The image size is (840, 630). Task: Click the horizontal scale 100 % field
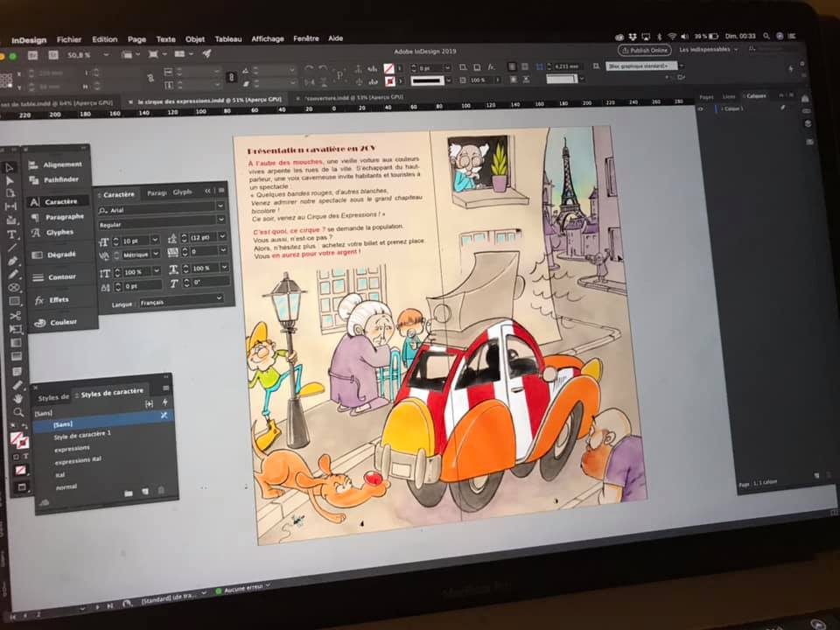[205, 268]
